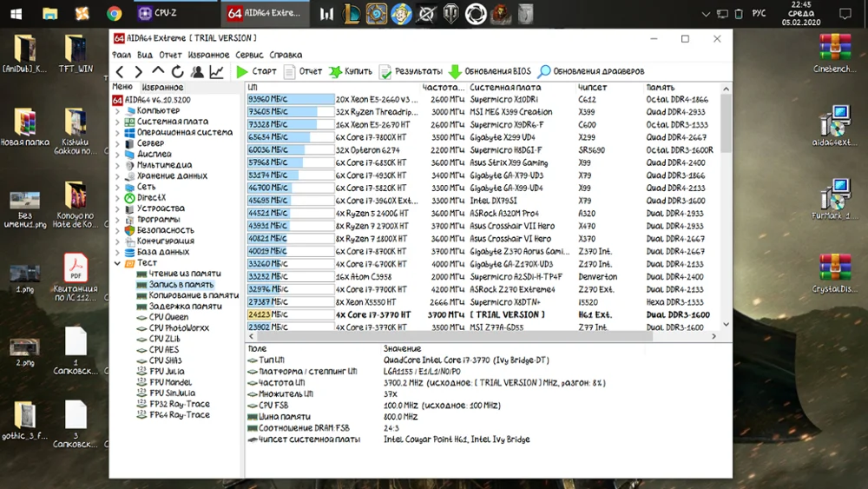This screenshot has width=868, height=489.
Task: Open the action center notifications icon
Action: click(845, 14)
